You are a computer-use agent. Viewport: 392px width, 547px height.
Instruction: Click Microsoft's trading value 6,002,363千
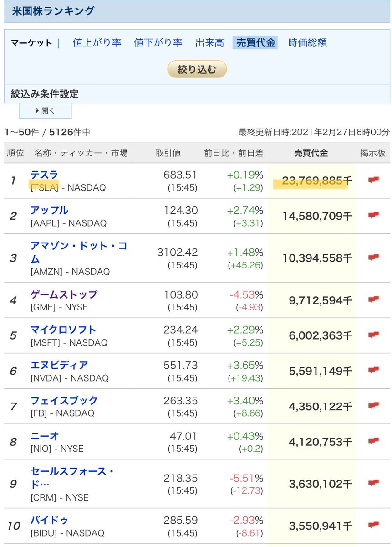(x=321, y=335)
